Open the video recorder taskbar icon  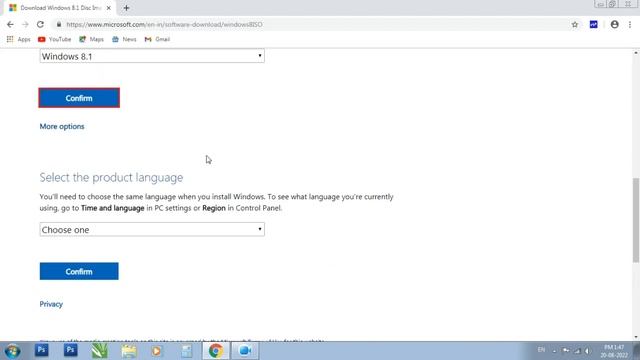tap(245, 351)
